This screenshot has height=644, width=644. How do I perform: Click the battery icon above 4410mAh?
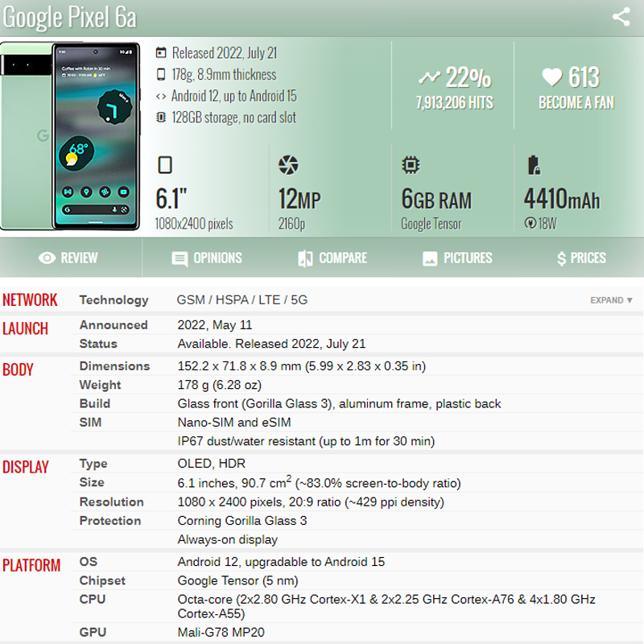pos(534,165)
